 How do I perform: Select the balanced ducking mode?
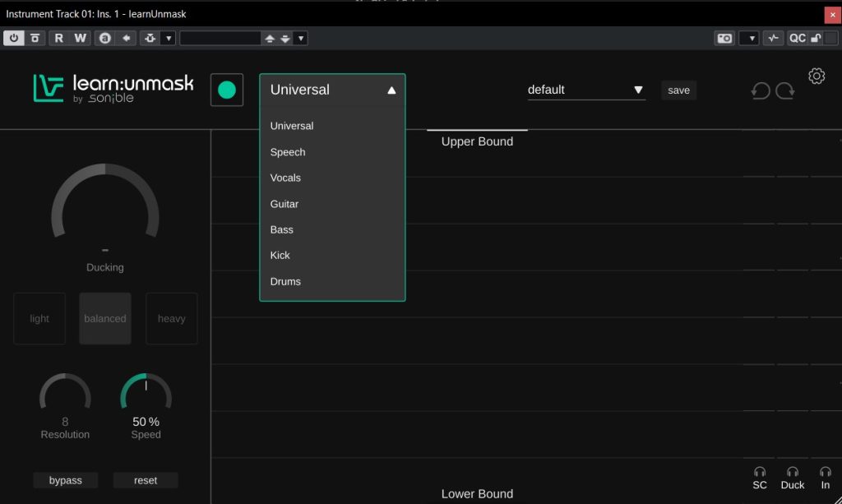pos(105,318)
